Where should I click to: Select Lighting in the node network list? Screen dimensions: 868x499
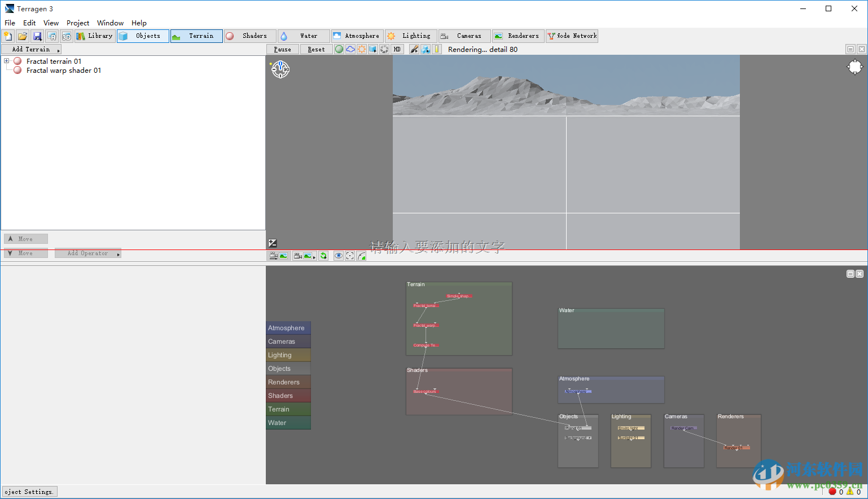(288, 355)
